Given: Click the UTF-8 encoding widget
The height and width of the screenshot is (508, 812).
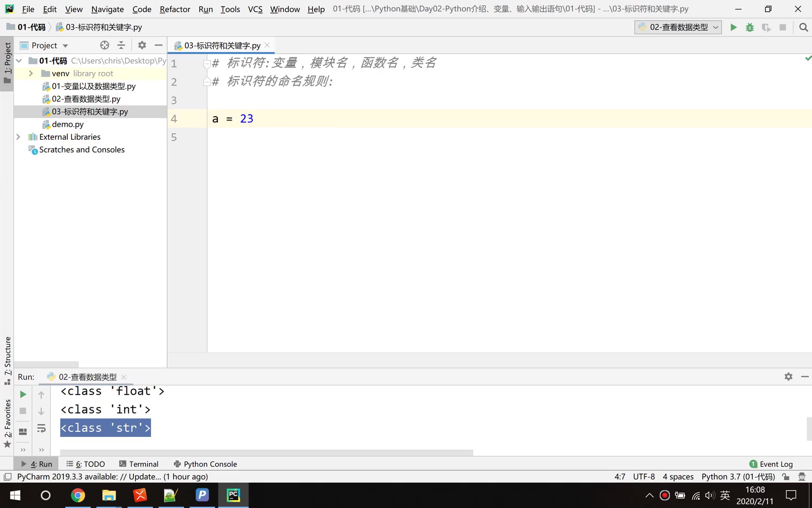Looking at the screenshot, I should click(x=644, y=476).
